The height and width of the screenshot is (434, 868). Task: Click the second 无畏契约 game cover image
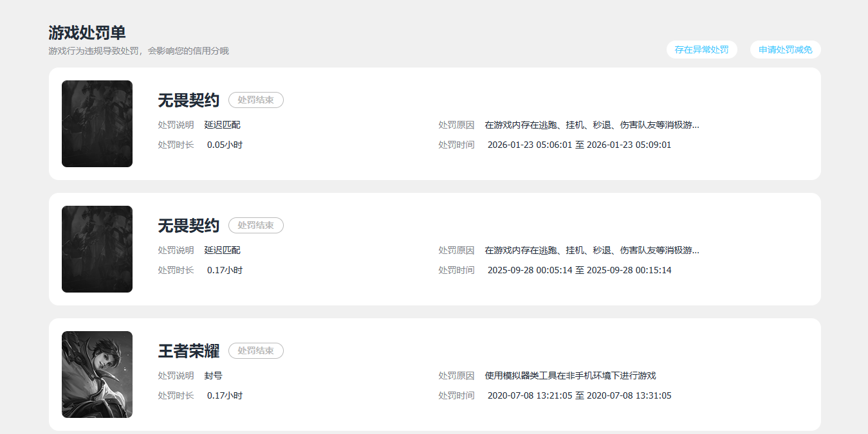click(x=97, y=249)
